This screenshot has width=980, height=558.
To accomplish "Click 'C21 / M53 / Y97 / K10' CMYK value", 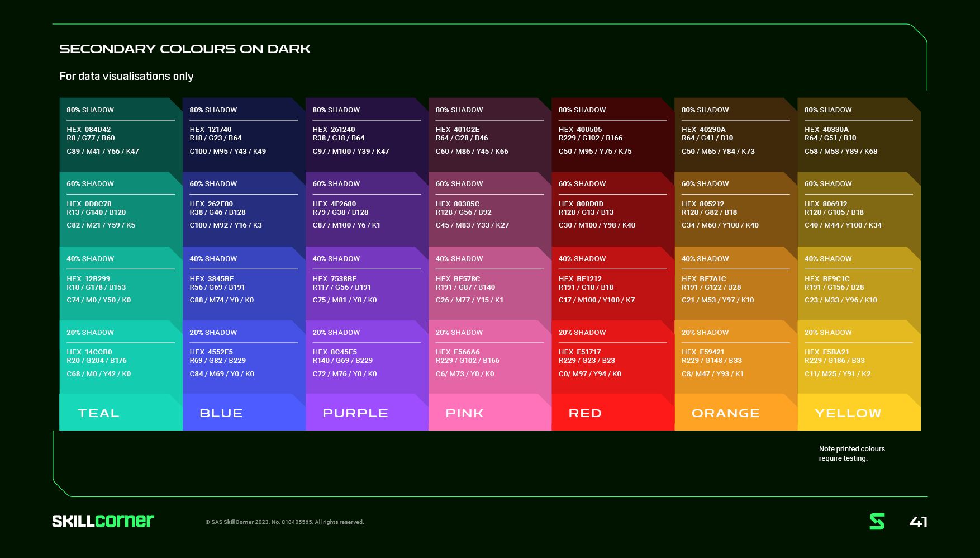I will pos(718,300).
